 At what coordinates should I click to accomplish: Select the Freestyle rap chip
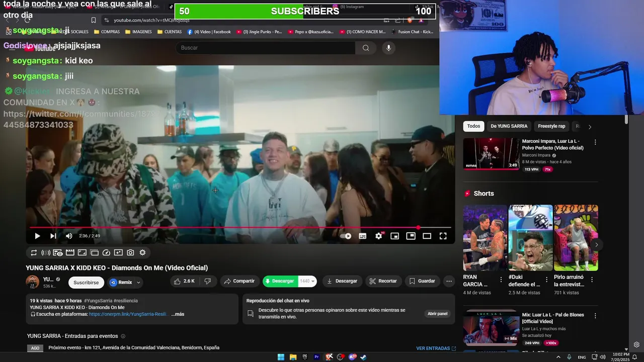point(551,126)
